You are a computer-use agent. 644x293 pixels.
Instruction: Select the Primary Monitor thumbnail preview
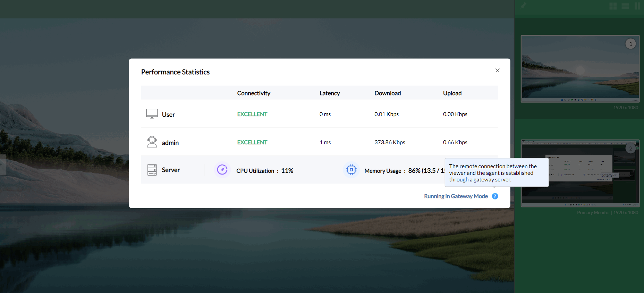click(579, 173)
